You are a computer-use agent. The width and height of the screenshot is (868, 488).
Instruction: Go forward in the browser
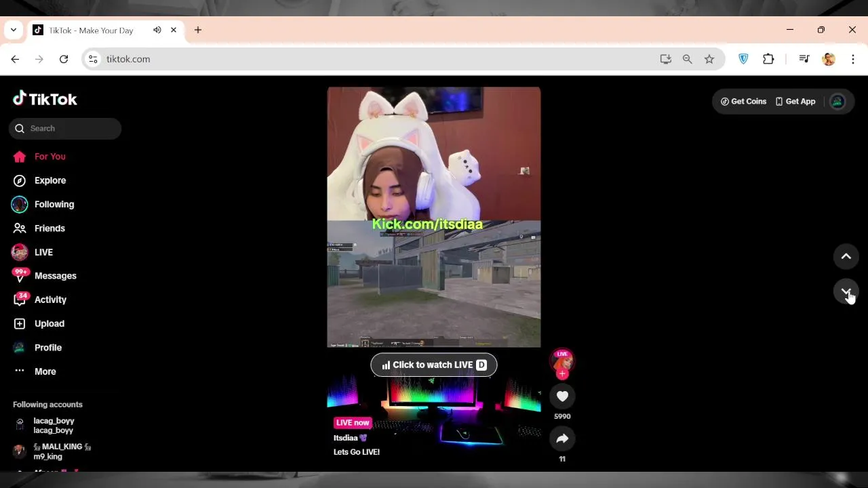tap(39, 59)
